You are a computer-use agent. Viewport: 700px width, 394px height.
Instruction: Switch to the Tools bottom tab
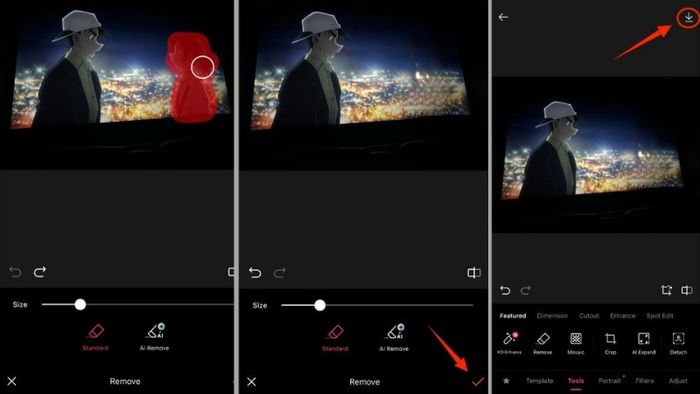576,381
